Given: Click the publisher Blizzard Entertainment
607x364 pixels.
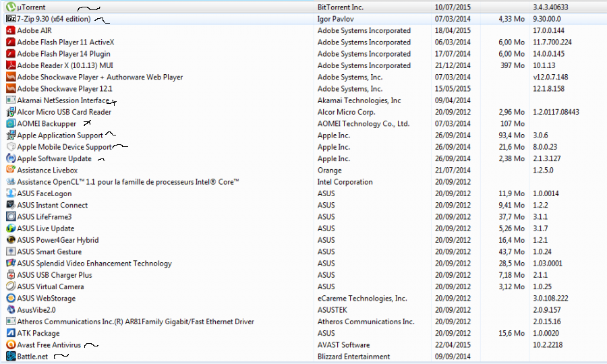Looking at the screenshot, I should tap(353, 357).
